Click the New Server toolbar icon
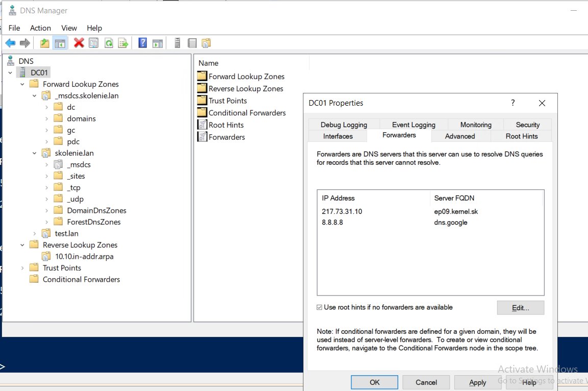This screenshot has width=588, height=391. 177,43
